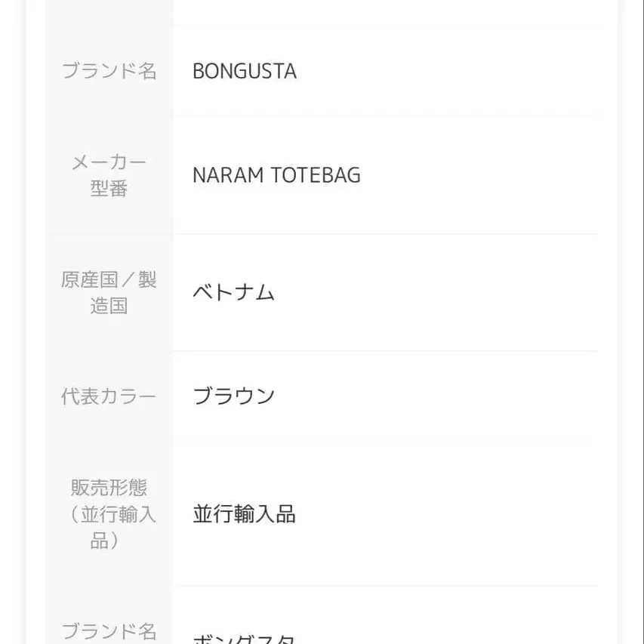Click the （並行輸入品） parenthetical in label column
Viewport: 644px width, 644px height.
(x=109, y=527)
